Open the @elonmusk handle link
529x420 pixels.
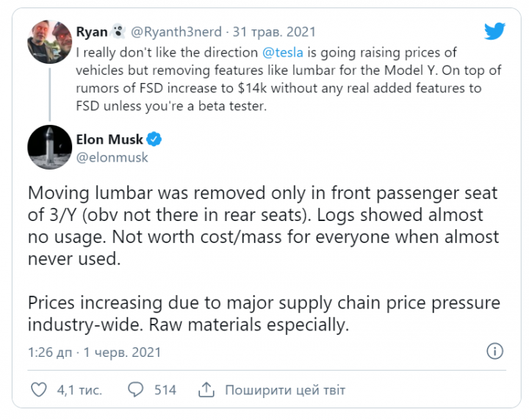112,157
